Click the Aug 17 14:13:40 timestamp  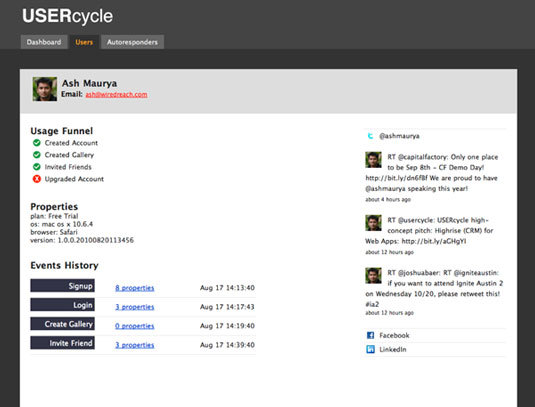pyautogui.click(x=227, y=288)
